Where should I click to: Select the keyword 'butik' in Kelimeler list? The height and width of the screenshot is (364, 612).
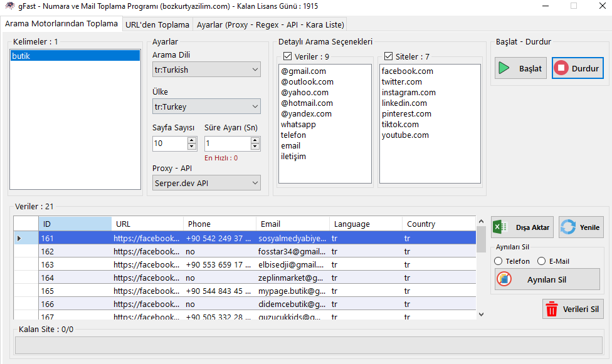(75, 56)
